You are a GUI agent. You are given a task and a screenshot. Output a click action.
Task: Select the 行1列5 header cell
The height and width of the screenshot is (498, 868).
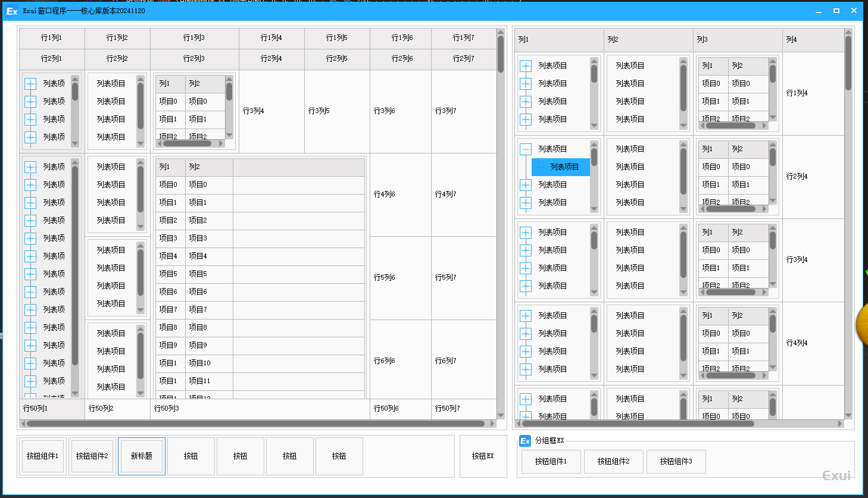(x=337, y=38)
